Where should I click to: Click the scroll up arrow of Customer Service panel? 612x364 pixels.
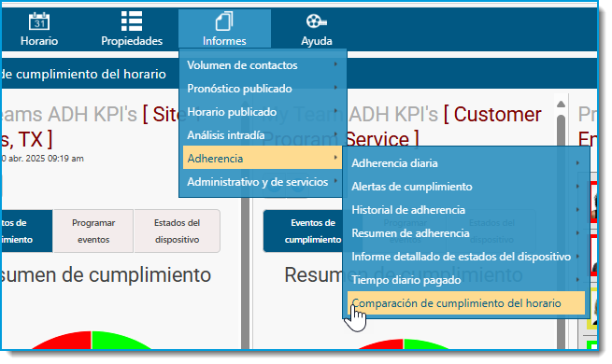click(x=561, y=104)
